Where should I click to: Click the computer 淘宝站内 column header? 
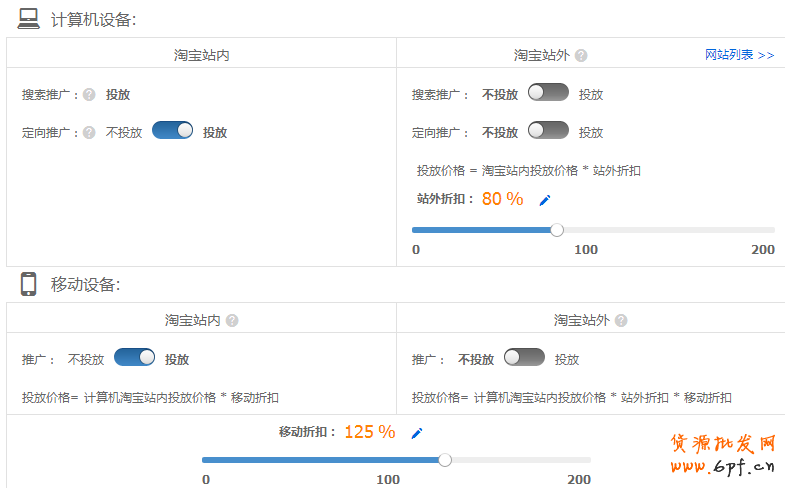(x=201, y=55)
